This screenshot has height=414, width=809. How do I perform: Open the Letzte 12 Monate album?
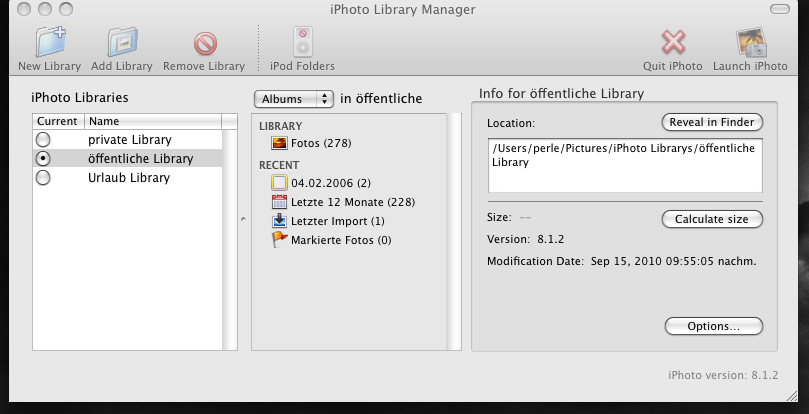(352, 202)
